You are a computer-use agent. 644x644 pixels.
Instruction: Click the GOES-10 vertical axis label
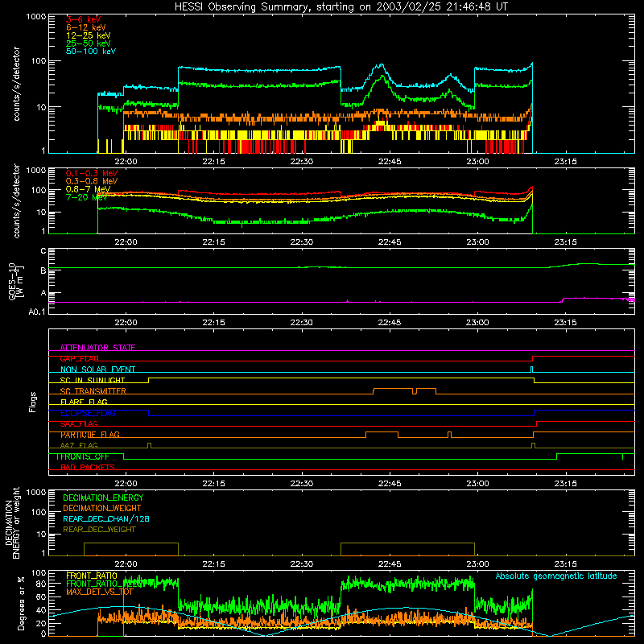pos(15,282)
